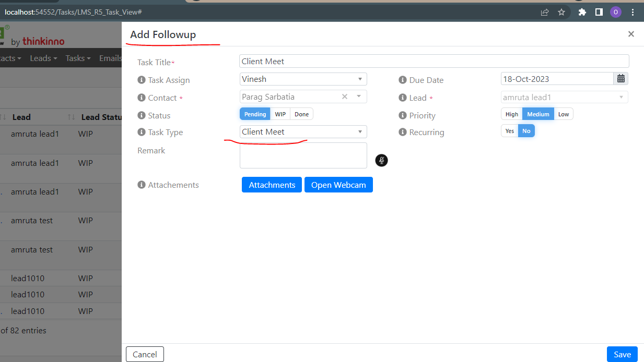This screenshot has width=644, height=362.
Task: Click the info icon next to Recurring
Action: coord(402,132)
